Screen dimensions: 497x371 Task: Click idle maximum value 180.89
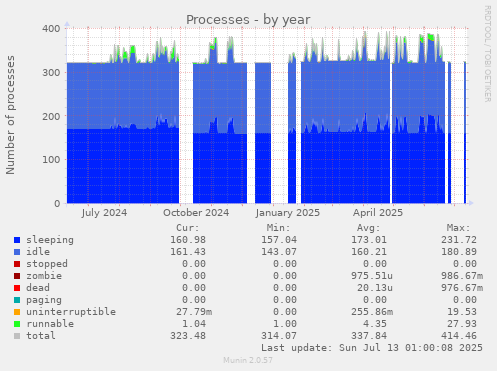pos(459,252)
